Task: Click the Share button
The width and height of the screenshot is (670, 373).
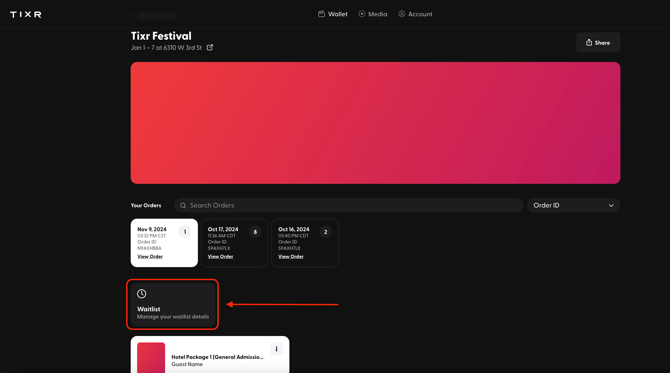Action: (x=598, y=43)
